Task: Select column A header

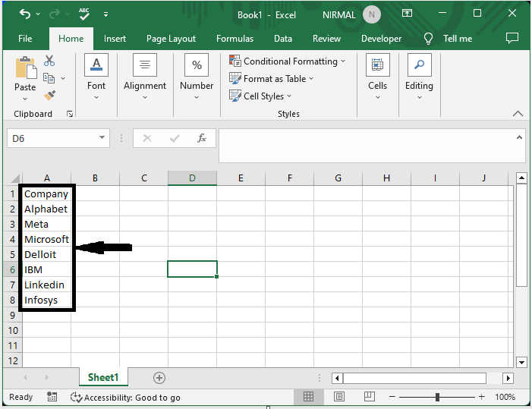Action: [x=47, y=178]
